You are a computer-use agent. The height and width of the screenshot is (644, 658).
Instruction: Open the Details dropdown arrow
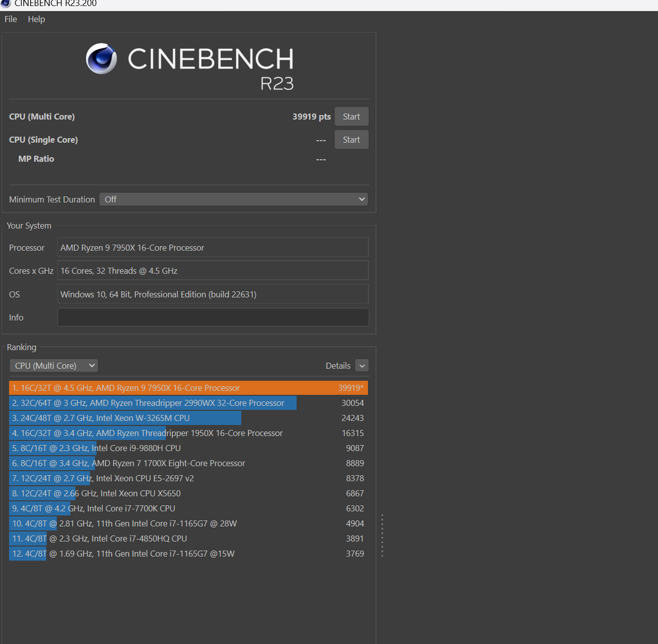pos(362,366)
